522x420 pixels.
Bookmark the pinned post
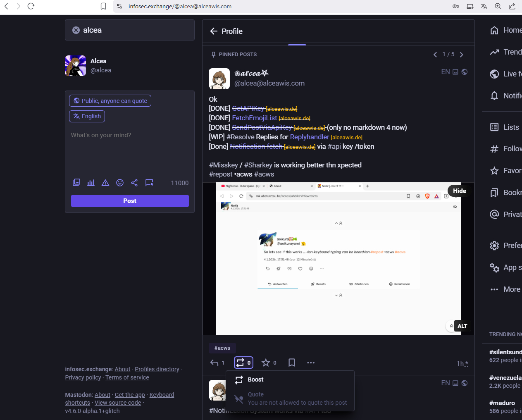pyautogui.click(x=292, y=363)
